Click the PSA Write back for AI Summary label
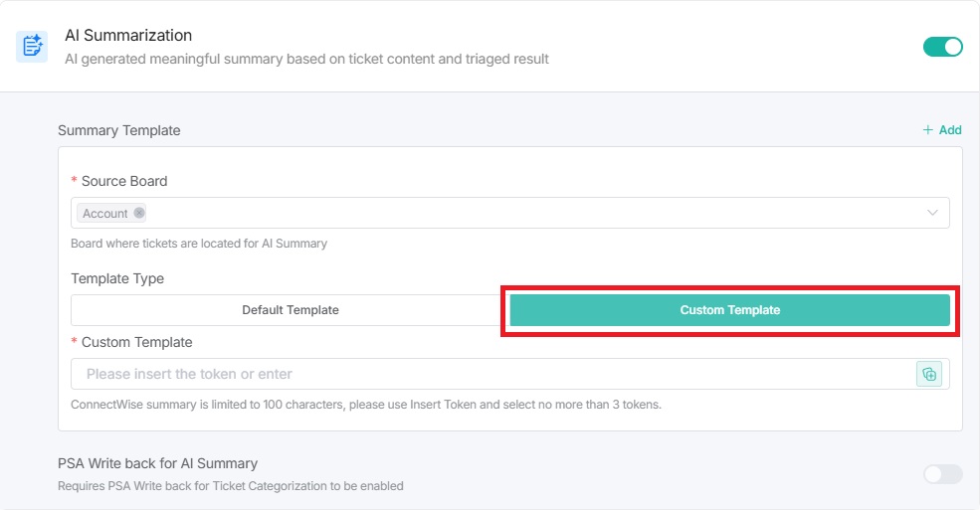 [x=157, y=463]
